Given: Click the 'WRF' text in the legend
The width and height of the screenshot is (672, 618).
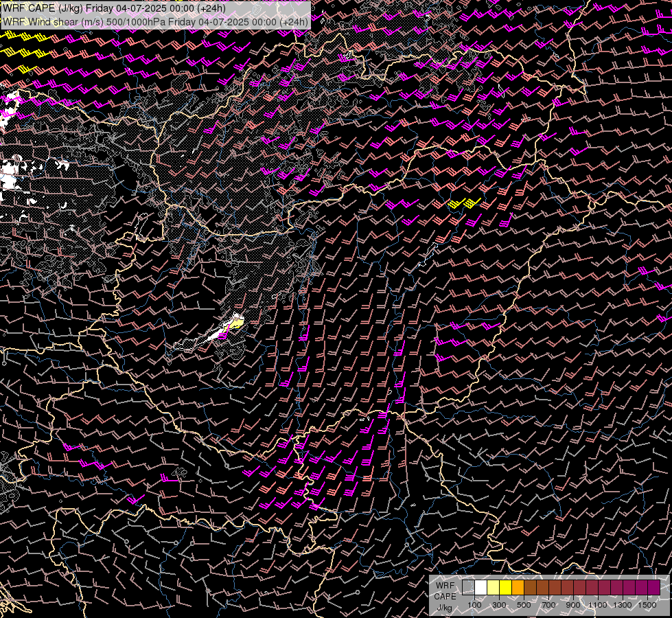Looking at the screenshot, I should [x=445, y=586].
